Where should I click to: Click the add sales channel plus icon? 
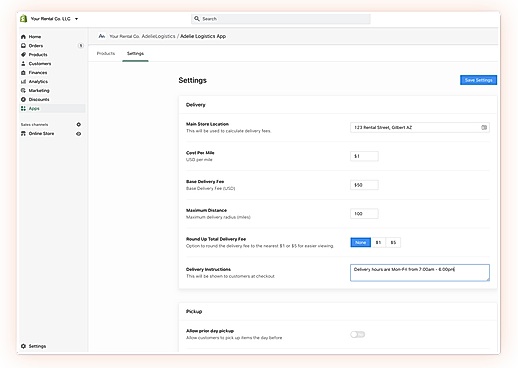[x=79, y=124]
